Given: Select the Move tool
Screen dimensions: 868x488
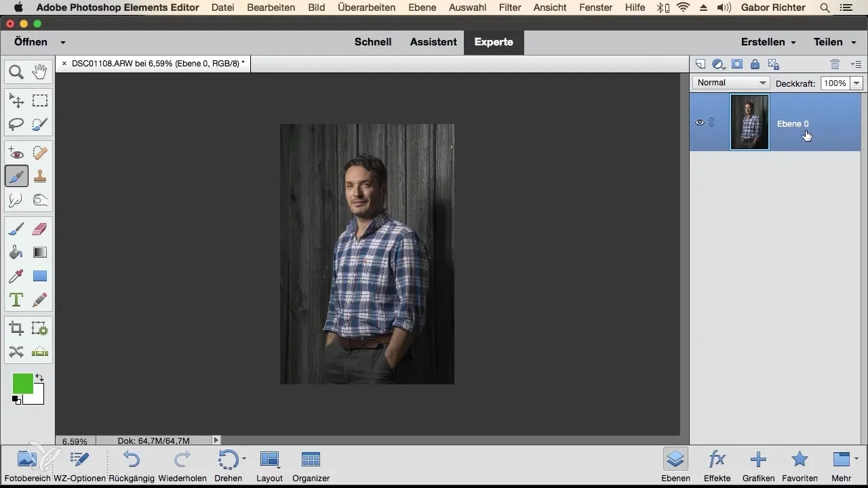Looking at the screenshot, I should pos(16,102).
